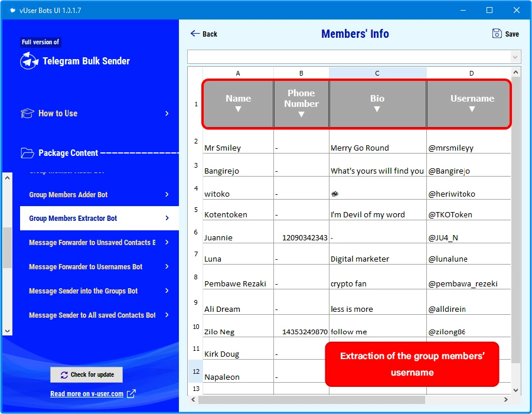Image resolution: width=532 pixels, height=414 pixels.
Task: Select the phone cell 12090342343
Action: pyautogui.click(x=301, y=232)
